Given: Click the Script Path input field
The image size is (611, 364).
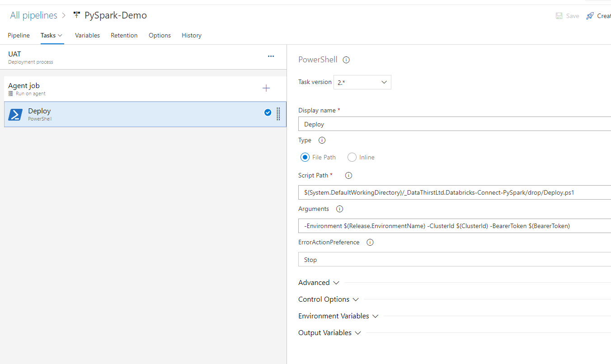Looking at the screenshot, I should (455, 192).
